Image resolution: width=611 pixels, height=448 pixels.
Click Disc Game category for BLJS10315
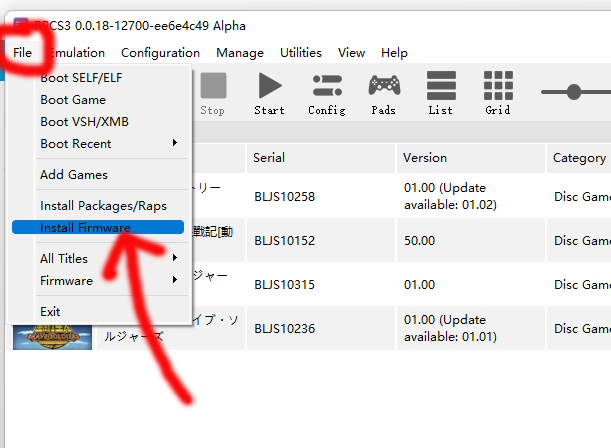pyautogui.click(x=579, y=284)
